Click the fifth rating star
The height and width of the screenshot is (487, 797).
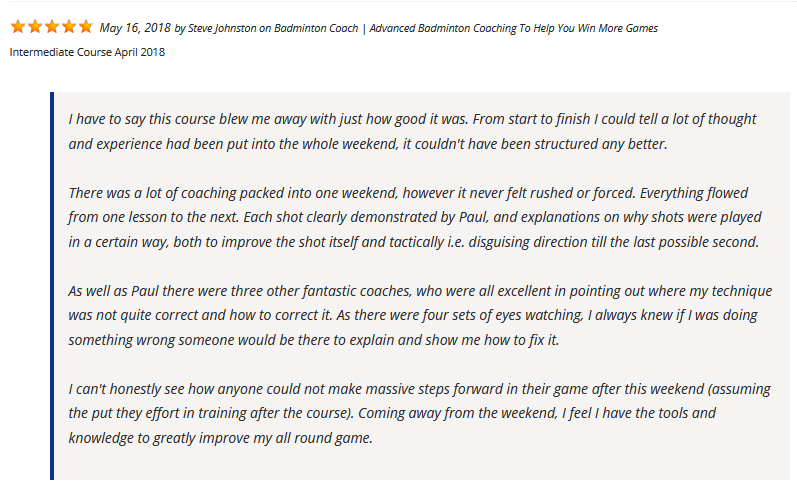pyautogui.click(x=85, y=27)
